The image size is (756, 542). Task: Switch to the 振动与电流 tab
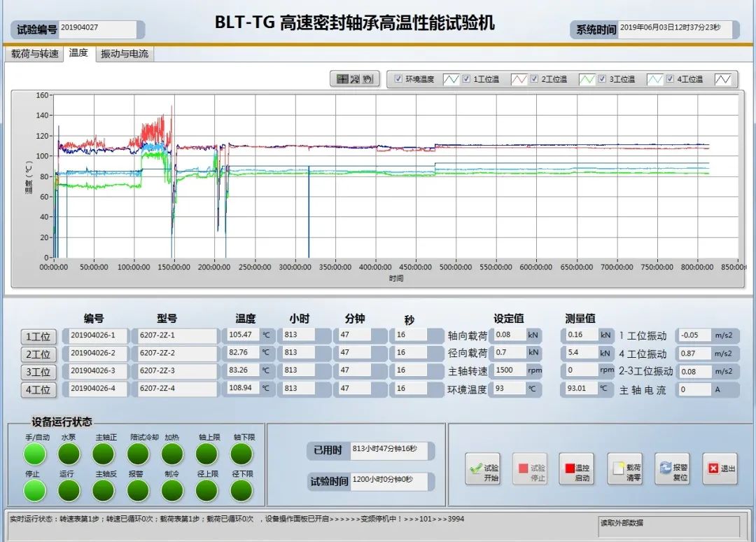124,54
